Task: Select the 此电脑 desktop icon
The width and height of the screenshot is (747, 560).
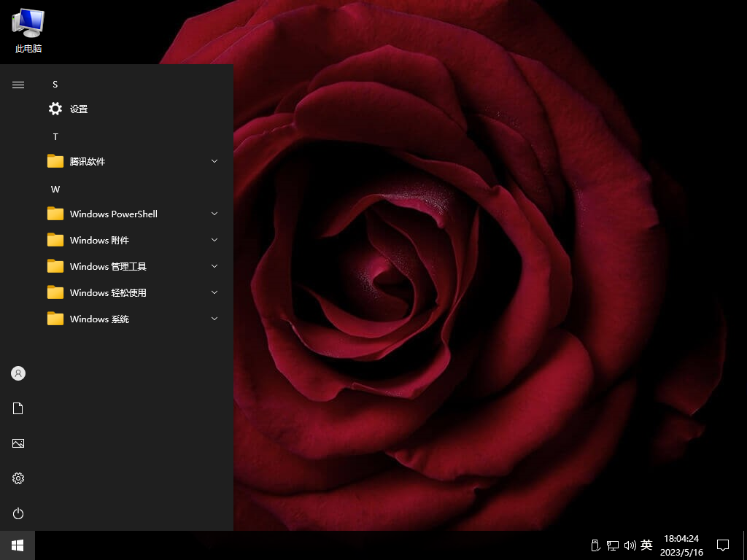Action: point(28,31)
